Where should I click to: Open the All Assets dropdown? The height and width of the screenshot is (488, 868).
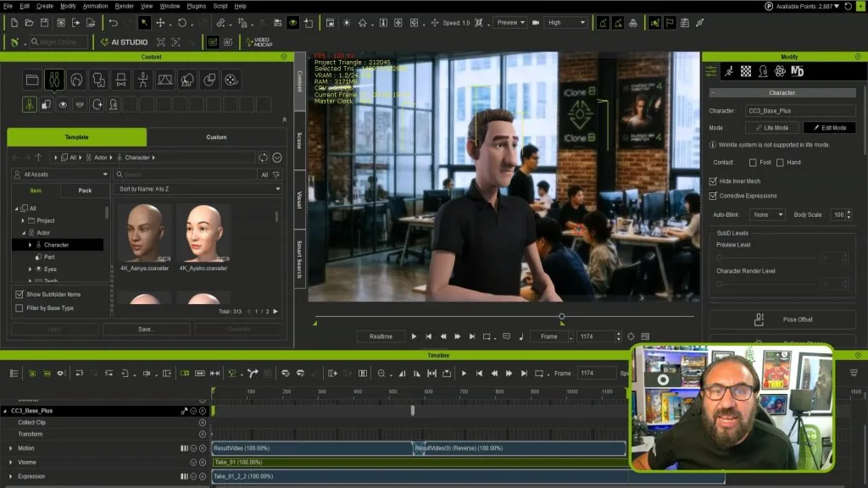tap(61, 175)
